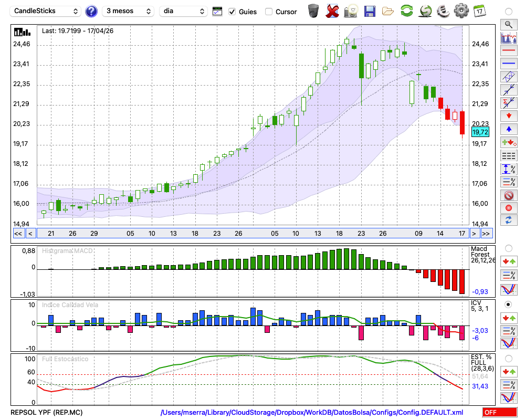The image size is (525, 420).
Task: Open the CandleSticks chart type dropdown
Action: 46,11
